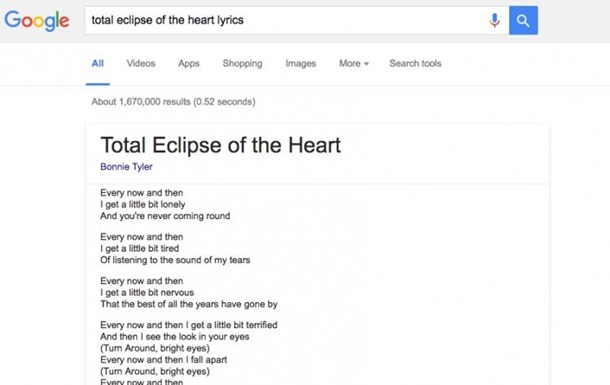The width and height of the screenshot is (610, 385).
Task: Click lyric line 'Every now and then I fall apart'
Action: tap(163, 360)
